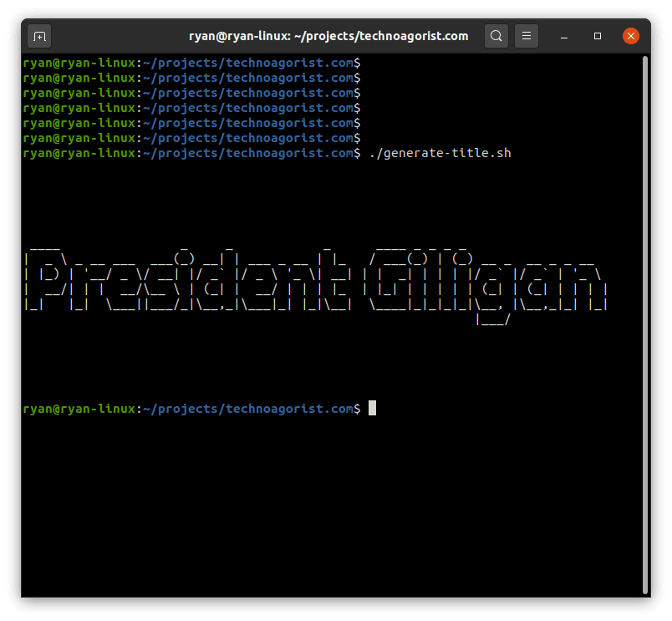This screenshot has width=672, height=621.
Task: Click the window title text in header
Action: 330,36
